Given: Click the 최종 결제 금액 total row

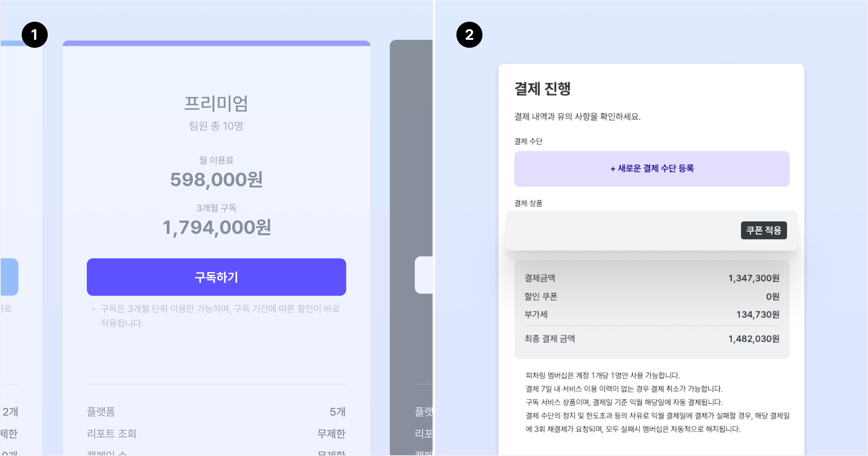Looking at the screenshot, I should point(652,339).
